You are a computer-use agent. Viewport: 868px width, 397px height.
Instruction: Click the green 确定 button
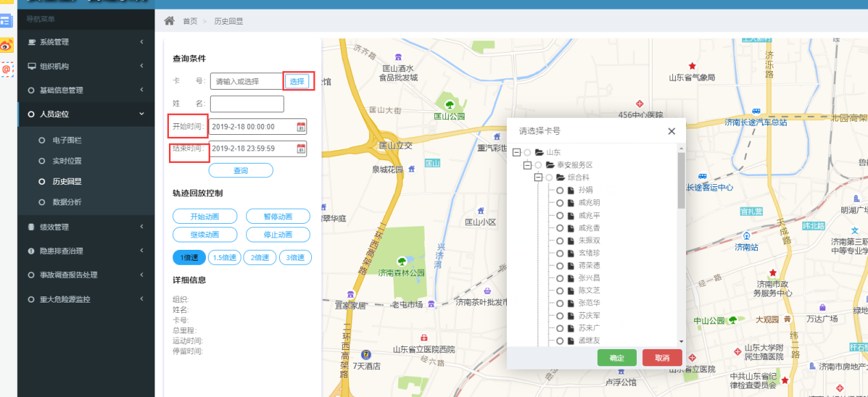[616, 358]
